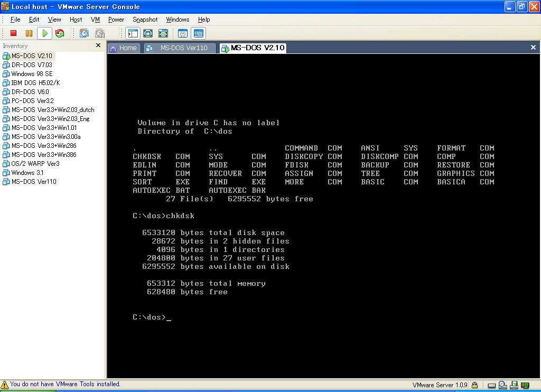Select MS-DOS Ver3.3+Win1.01 in inventory
The image size is (541, 392).
(x=44, y=127)
